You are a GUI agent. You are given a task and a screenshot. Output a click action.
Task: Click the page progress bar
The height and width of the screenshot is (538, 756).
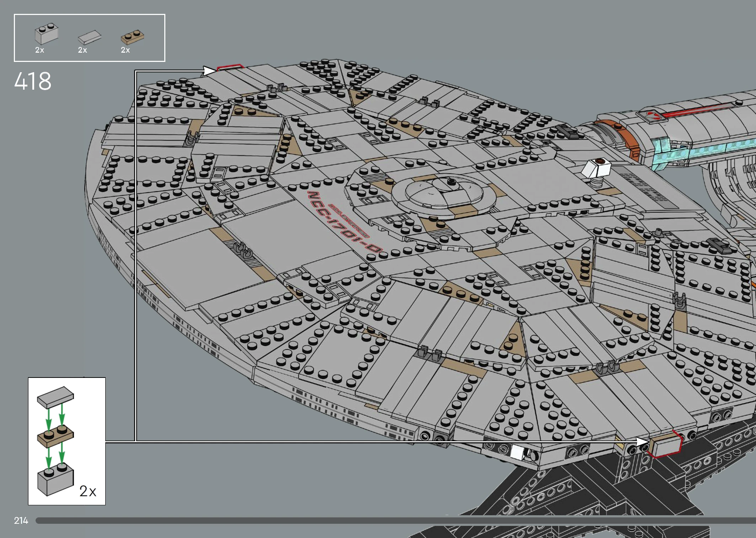(x=391, y=521)
